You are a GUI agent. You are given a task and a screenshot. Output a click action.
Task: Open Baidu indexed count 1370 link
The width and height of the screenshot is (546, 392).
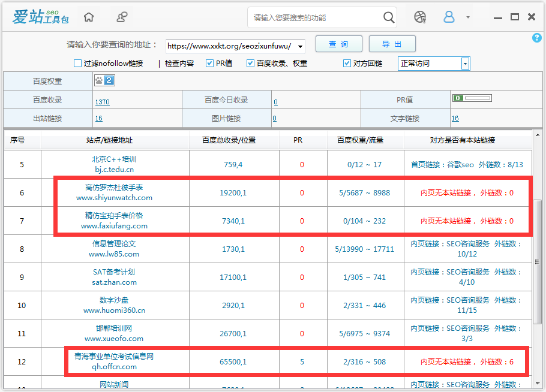[x=103, y=102]
